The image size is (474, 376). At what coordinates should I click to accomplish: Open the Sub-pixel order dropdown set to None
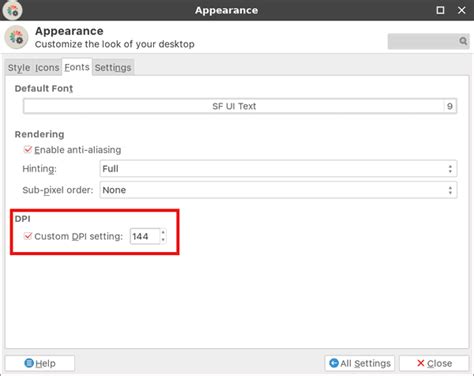[278, 190]
